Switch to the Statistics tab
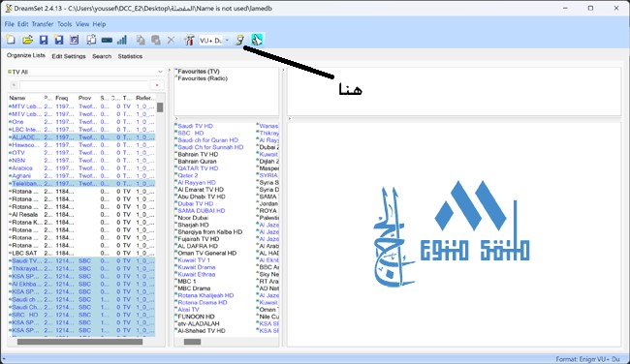The height and width of the screenshot is (364, 630). coord(130,56)
